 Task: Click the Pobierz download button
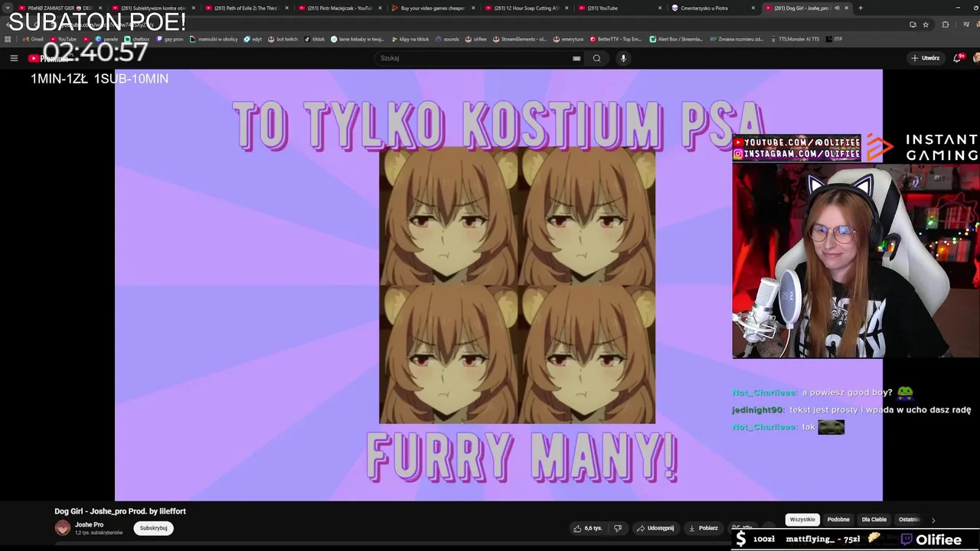coord(703,528)
